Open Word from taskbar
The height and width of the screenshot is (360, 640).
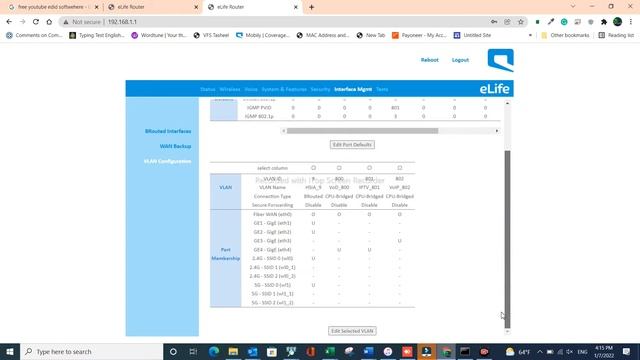pos(368,351)
